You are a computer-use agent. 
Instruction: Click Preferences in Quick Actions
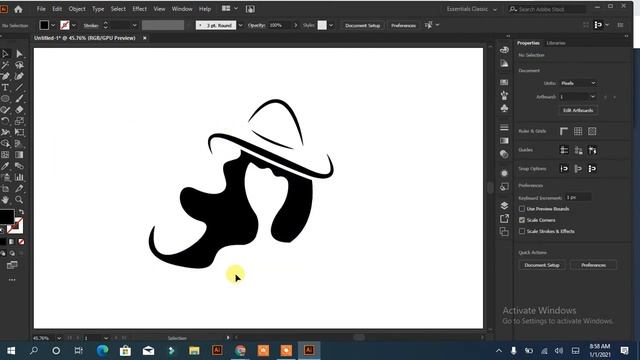coord(593,265)
